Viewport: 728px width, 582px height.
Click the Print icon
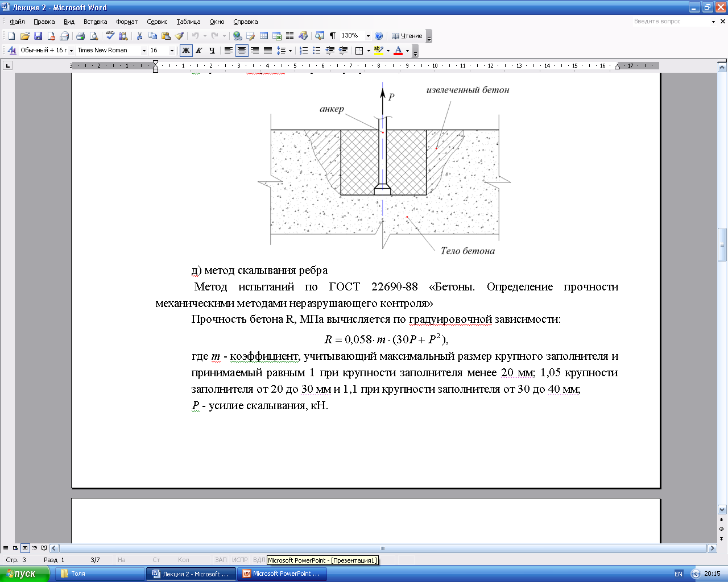80,36
